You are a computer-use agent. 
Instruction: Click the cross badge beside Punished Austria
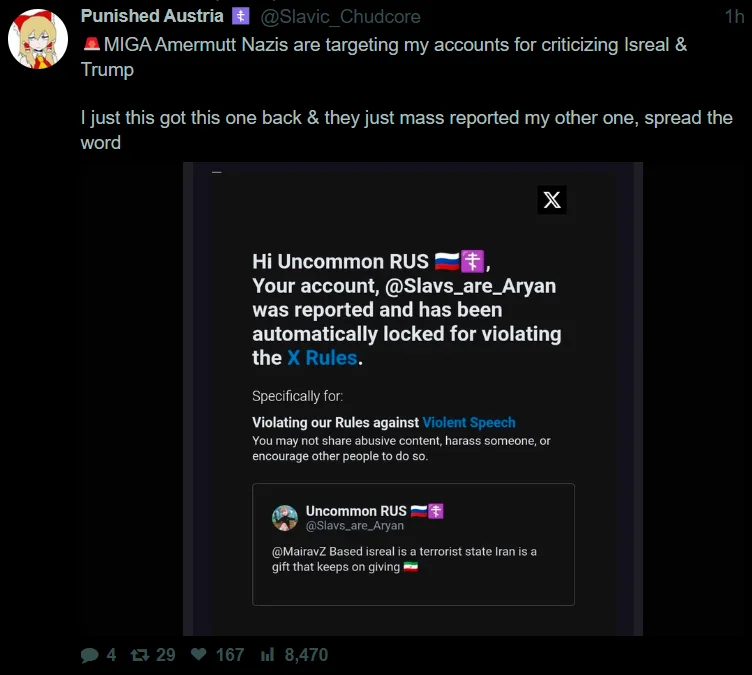[240, 16]
